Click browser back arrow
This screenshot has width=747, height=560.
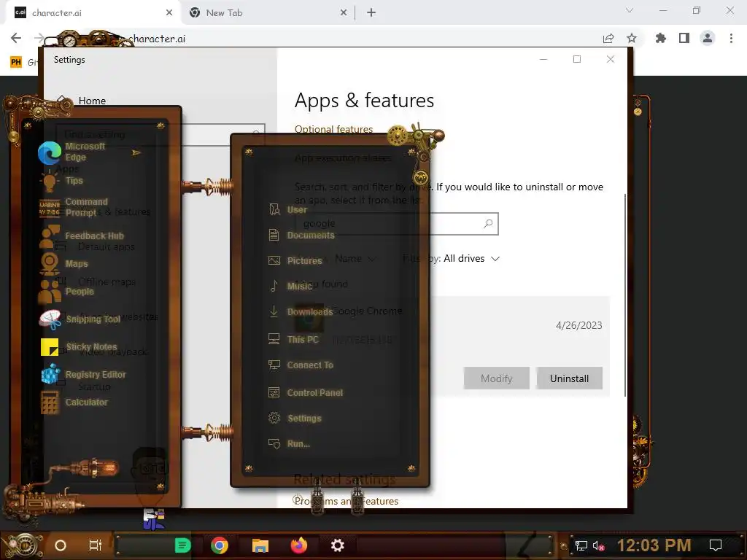(16, 38)
